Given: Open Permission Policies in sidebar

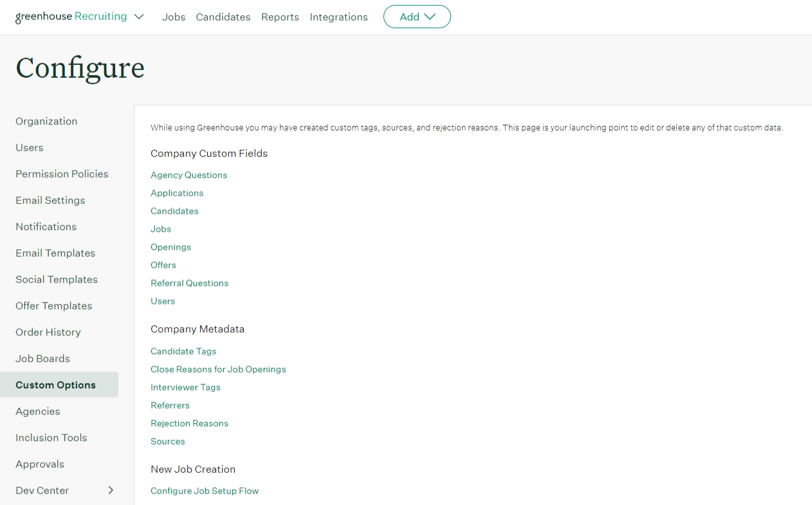Looking at the screenshot, I should (x=62, y=174).
